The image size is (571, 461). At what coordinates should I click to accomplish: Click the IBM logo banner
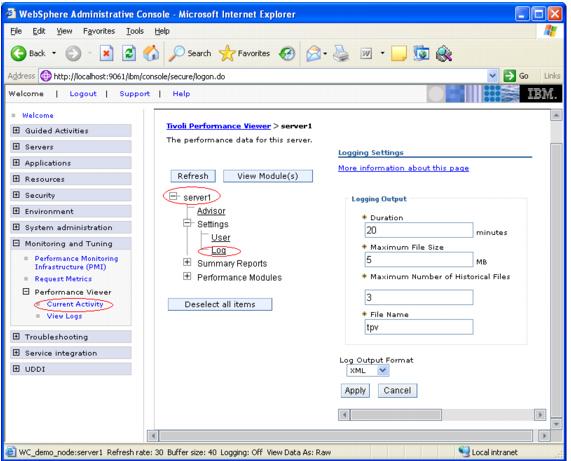[x=541, y=94]
